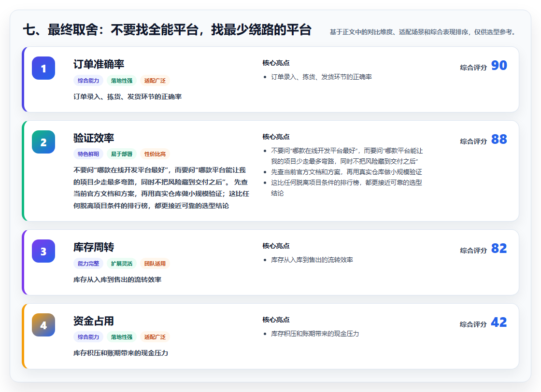This screenshot has height=392, width=541.
Task: Click 适配广泛 tag under 资金占用
Action: (x=155, y=337)
